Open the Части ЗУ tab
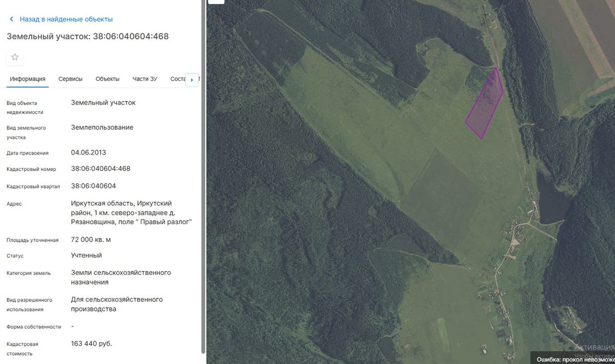This screenshot has height=364, width=615. [145, 79]
